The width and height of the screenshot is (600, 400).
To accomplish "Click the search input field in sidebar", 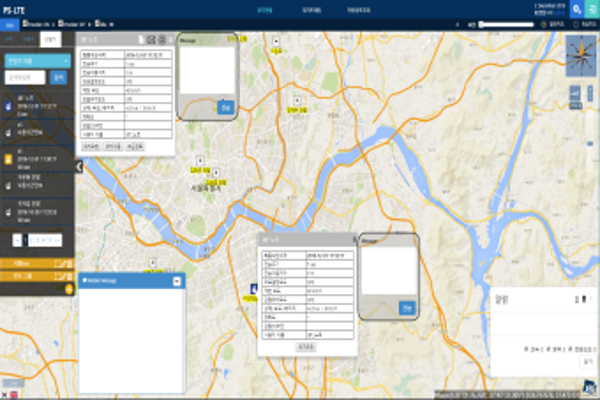I will click(x=25, y=76).
